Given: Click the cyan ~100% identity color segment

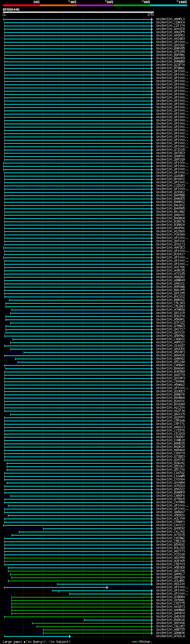Looking at the screenshot, I should pos(169,5).
